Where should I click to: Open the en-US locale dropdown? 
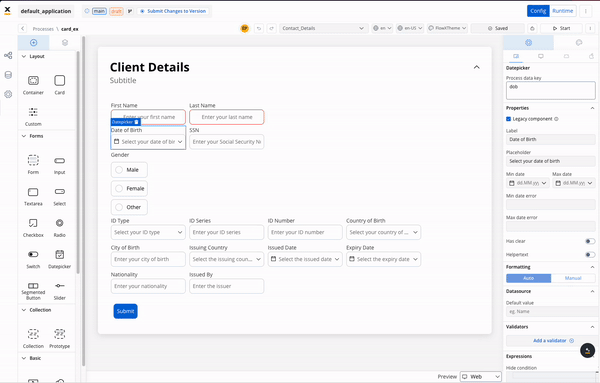[409, 28]
